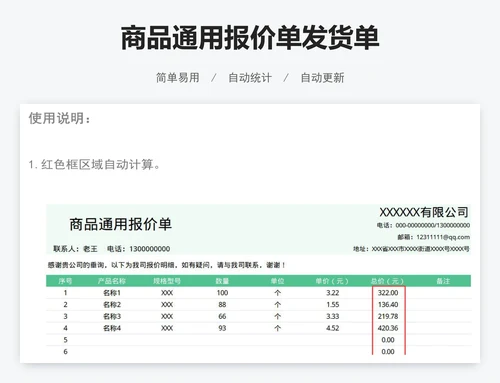The width and height of the screenshot is (500, 383).
Task: Click the 0.00 total in row 6
Action: coord(388,351)
